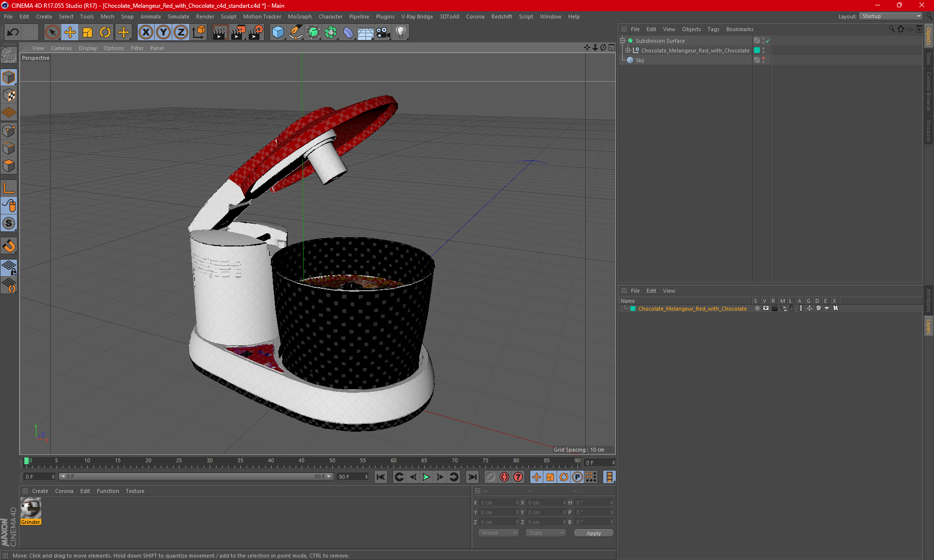The height and width of the screenshot is (560, 934).
Task: Toggle Rotation key recording icon
Action: [x=564, y=477]
